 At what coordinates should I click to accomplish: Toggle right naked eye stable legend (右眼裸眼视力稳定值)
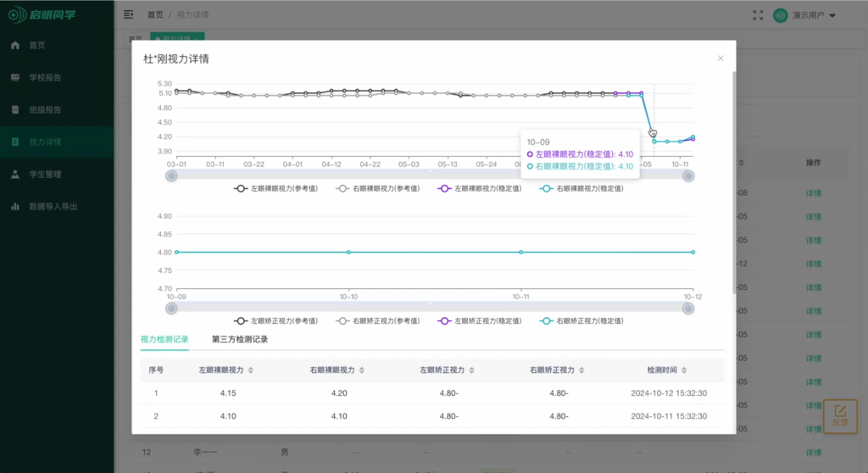click(x=582, y=189)
